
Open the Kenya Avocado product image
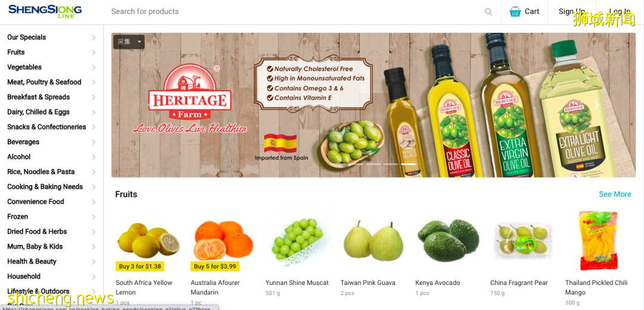[448, 240]
